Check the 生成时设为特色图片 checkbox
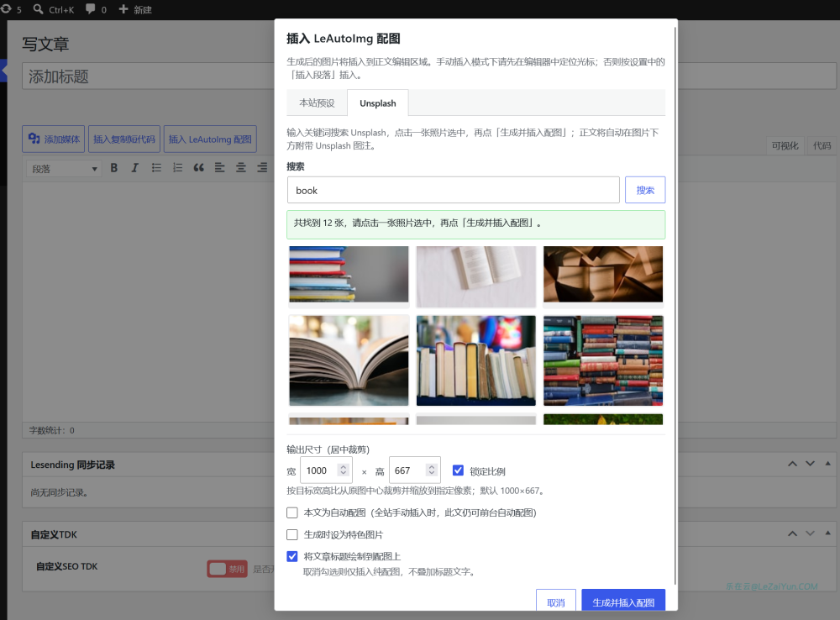The image size is (840, 620). (292, 535)
